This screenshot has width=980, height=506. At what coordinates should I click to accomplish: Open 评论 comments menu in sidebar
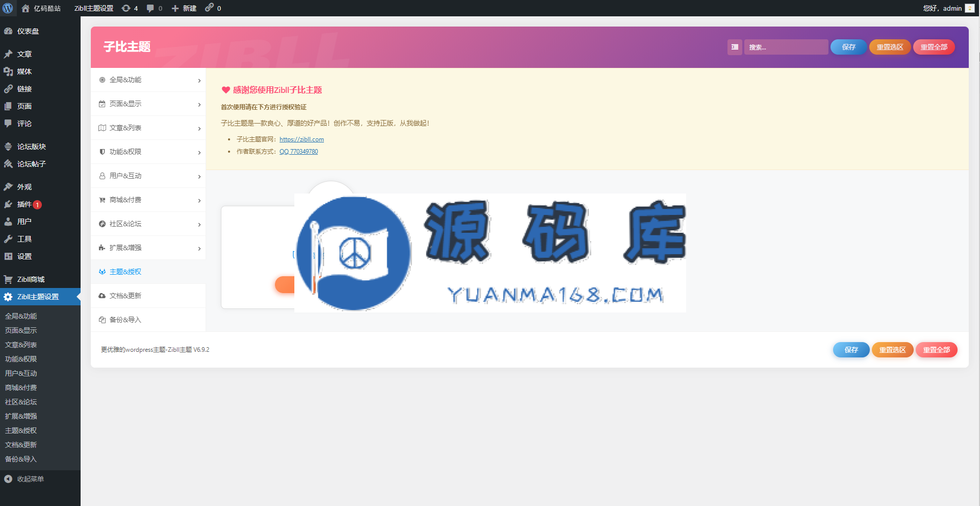40,124
